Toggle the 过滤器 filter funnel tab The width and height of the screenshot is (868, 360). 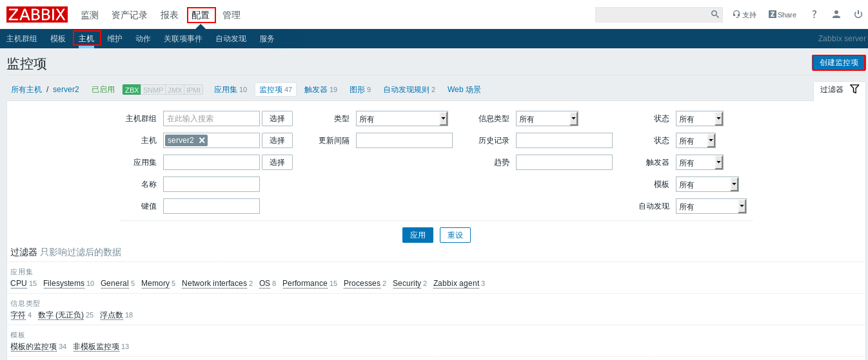(840, 90)
